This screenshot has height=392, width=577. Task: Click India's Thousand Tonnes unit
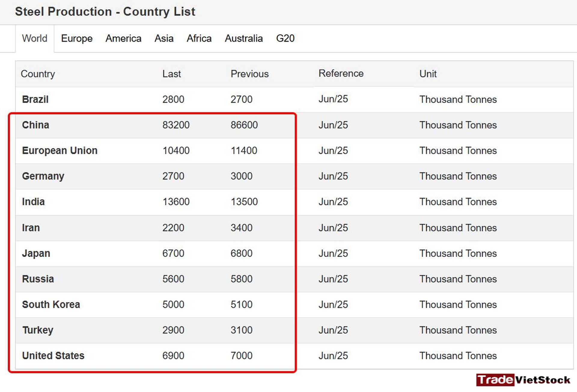click(458, 202)
